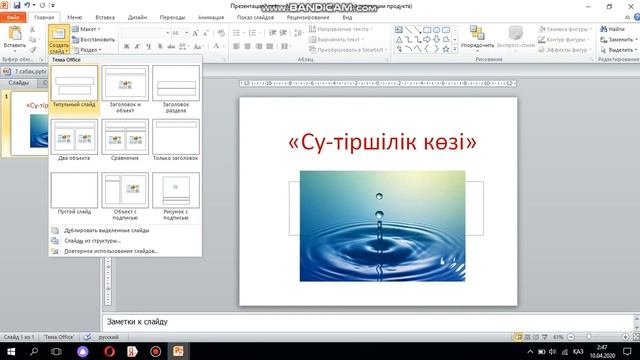This screenshot has height=360, width=640.
Task: Open the Файл tab
Action: pos(13,18)
